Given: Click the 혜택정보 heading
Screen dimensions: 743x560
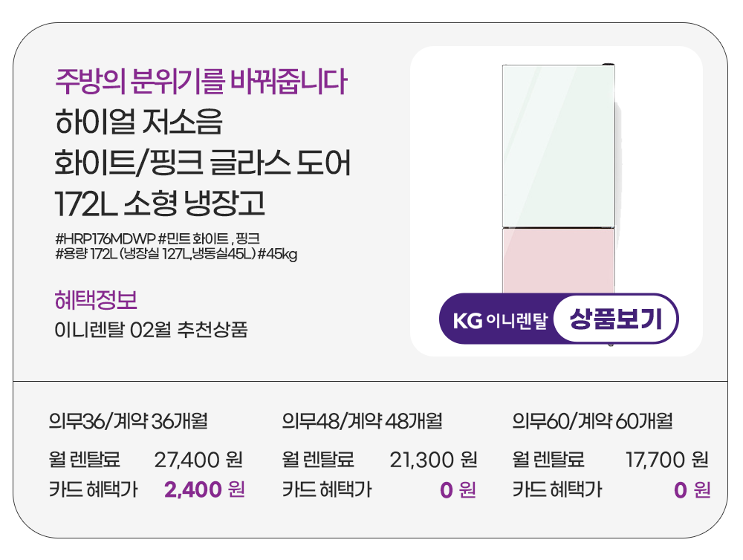Looking at the screenshot, I should [x=96, y=301].
